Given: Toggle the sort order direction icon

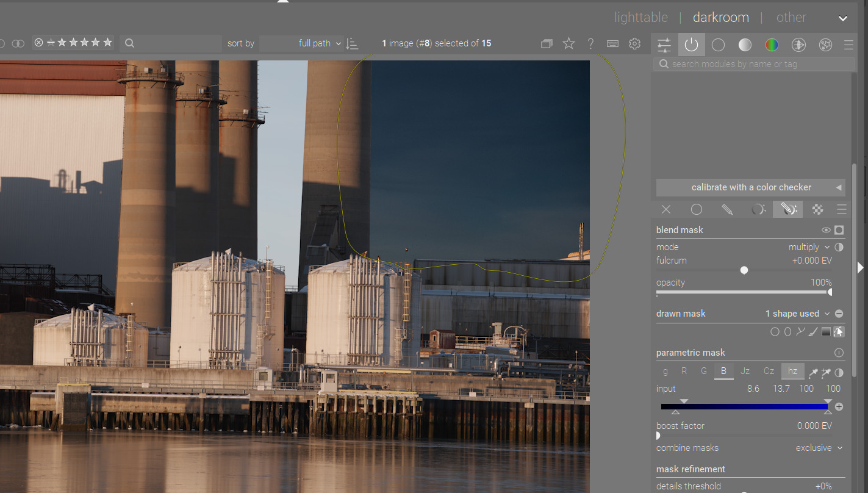Looking at the screenshot, I should 352,43.
